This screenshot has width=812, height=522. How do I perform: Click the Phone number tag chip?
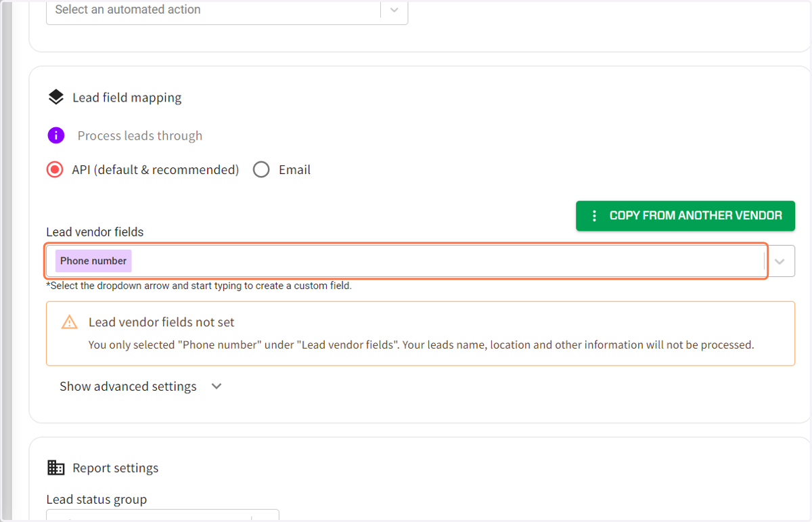(x=93, y=261)
